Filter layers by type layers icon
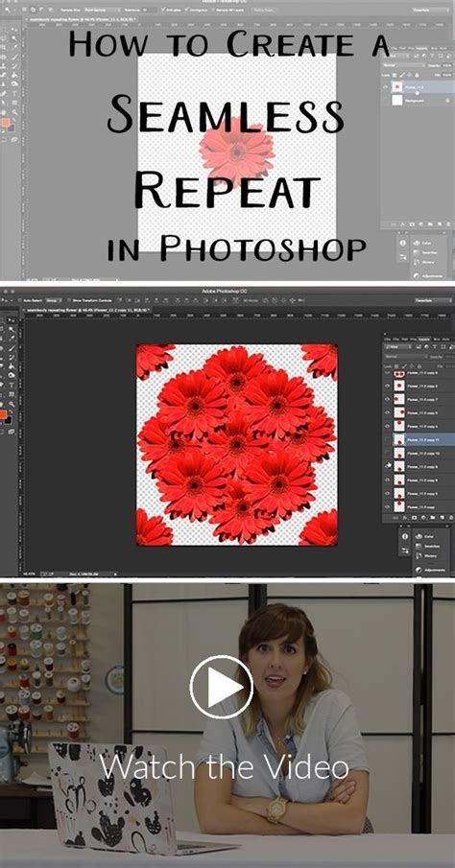This screenshot has width=455, height=868. 434,346
